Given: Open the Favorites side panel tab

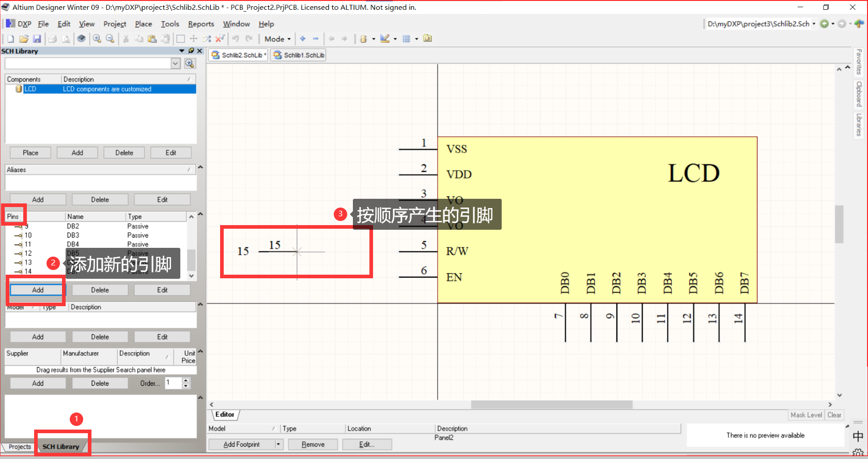Looking at the screenshot, I should click(x=859, y=61).
